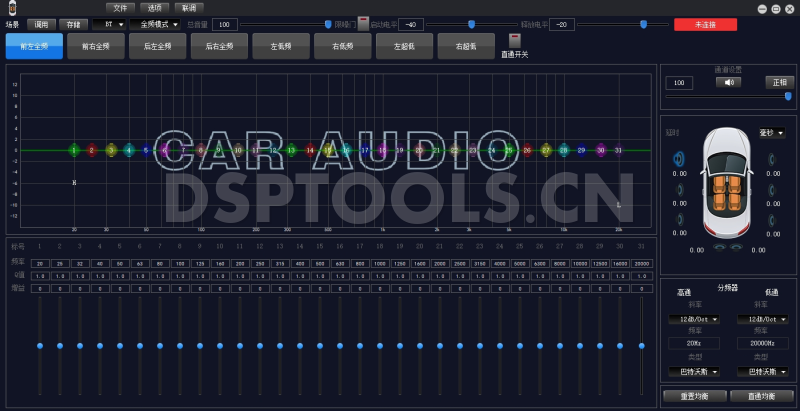The width and height of the screenshot is (800, 411).
Task: Click the 启动电平 field showing -40
Action: 411,24
